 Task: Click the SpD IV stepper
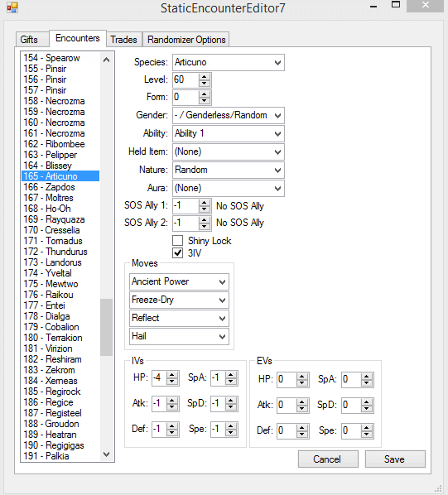click(231, 403)
